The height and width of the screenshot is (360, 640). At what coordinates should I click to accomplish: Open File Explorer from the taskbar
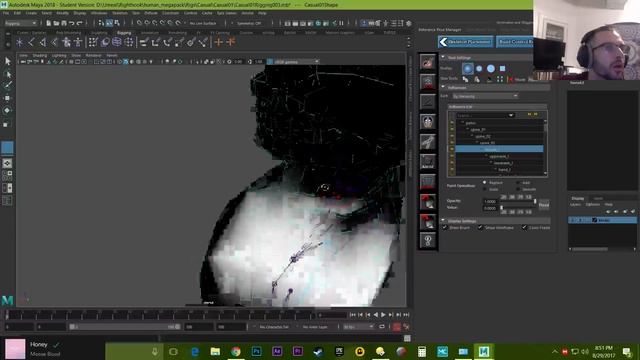[x=215, y=351]
